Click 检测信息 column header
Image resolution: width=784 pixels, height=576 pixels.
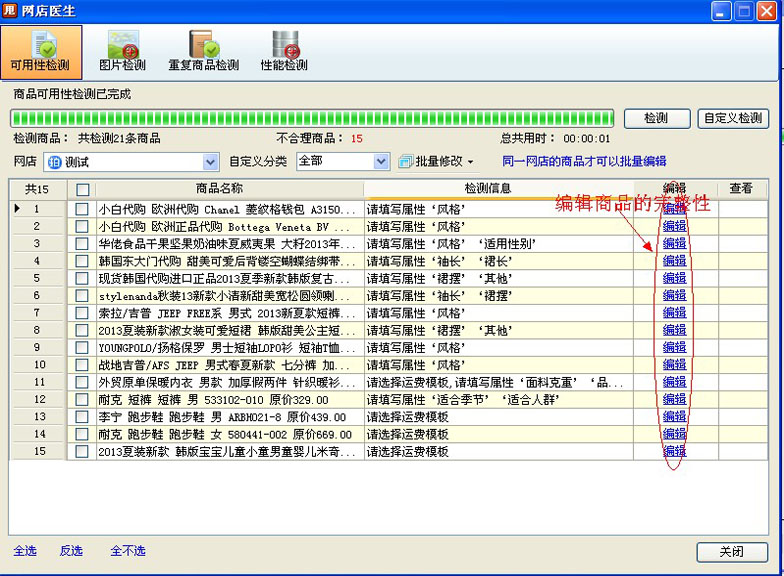pos(488,189)
